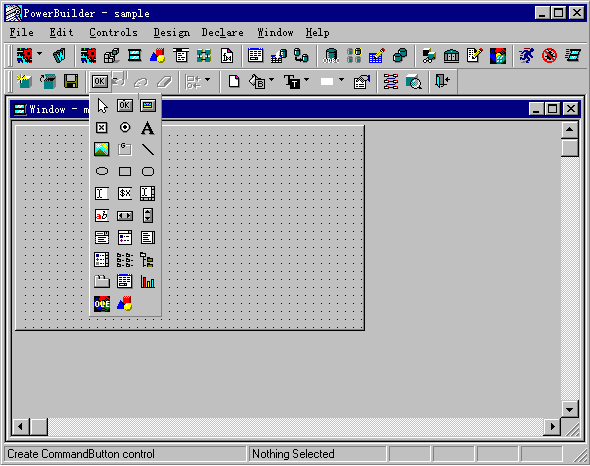
Task: Select the Rectangle shape control
Action: click(125, 172)
